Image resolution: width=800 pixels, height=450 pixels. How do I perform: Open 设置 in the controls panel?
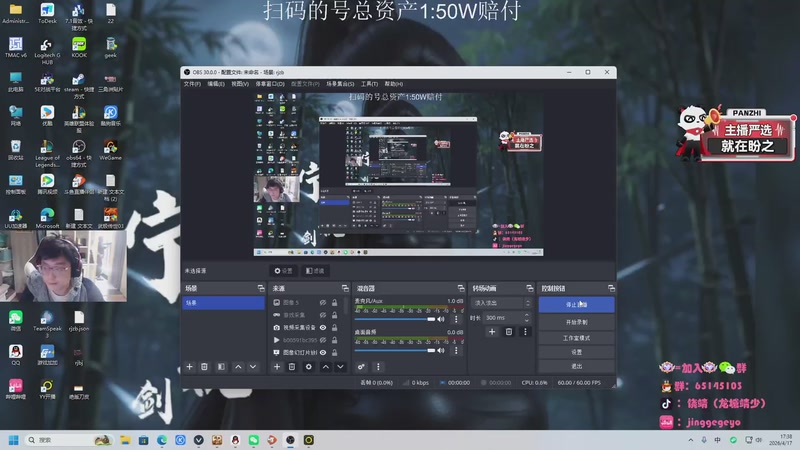pyautogui.click(x=577, y=352)
